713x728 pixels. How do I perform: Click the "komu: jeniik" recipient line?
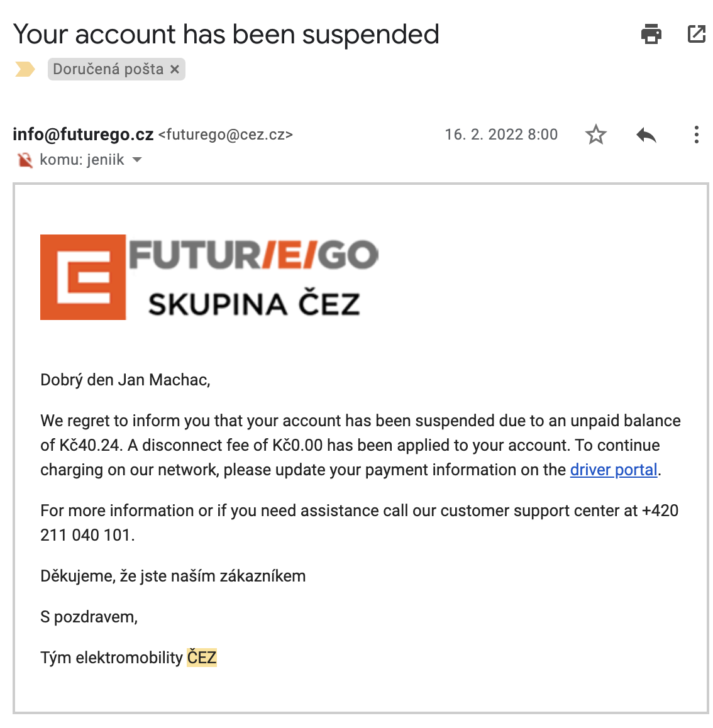82,160
